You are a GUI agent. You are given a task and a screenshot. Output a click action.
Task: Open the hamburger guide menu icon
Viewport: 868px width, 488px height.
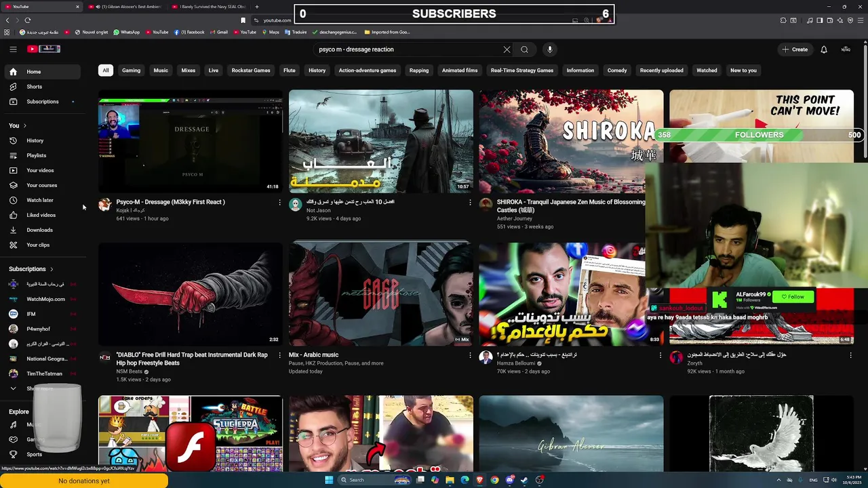(x=13, y=49)
